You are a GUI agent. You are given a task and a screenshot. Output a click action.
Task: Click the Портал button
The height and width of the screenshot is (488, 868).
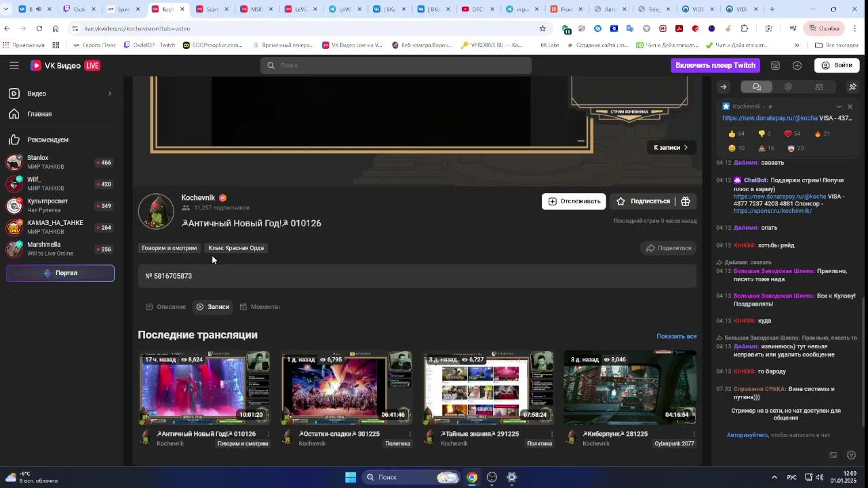[x=60, y=273]
